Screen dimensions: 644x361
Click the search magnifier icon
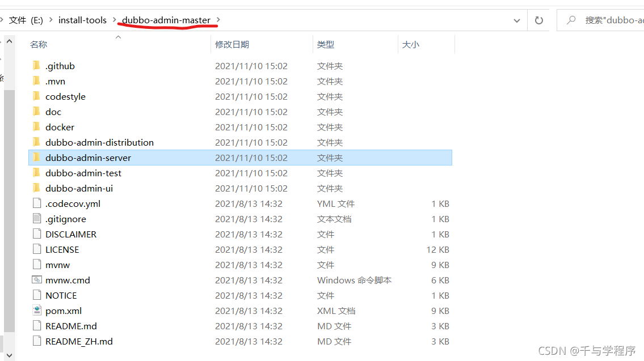571,20
